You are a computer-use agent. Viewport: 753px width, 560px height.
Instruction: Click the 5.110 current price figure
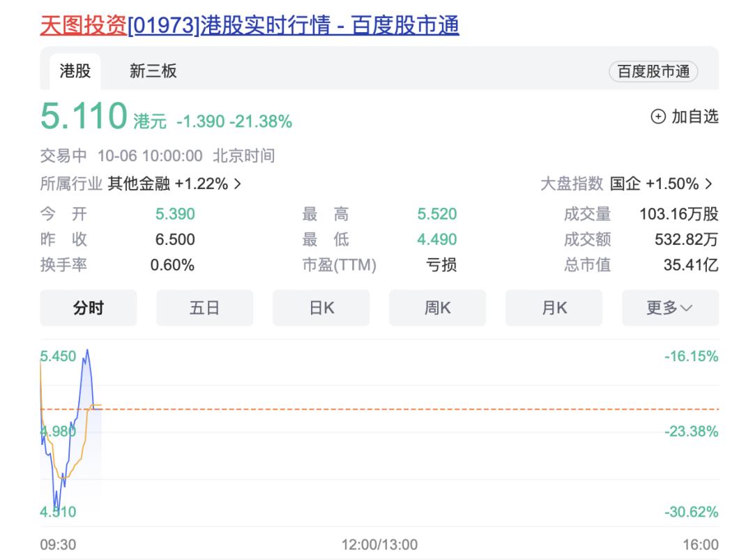pyautogui.click(x=84, y=116)
